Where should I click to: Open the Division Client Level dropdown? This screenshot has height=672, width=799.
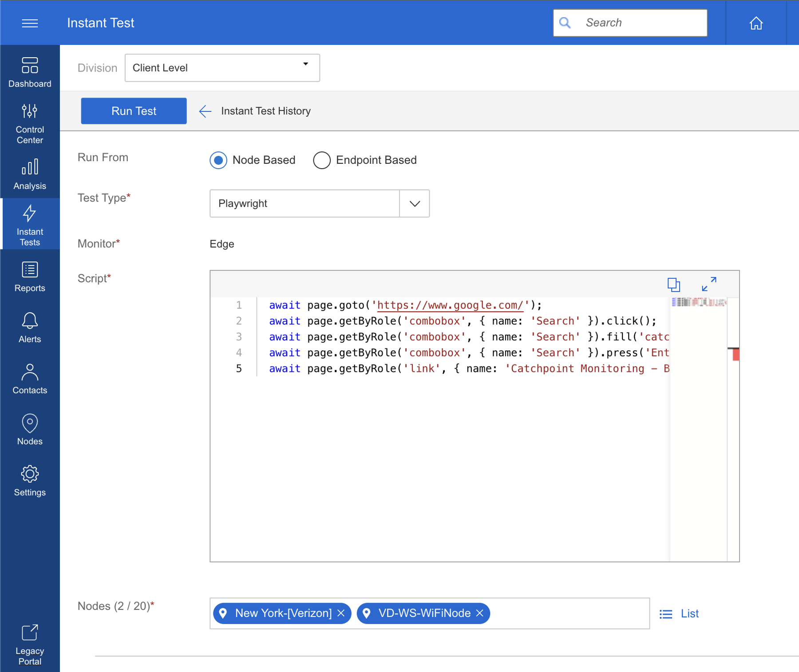point(222,68)
